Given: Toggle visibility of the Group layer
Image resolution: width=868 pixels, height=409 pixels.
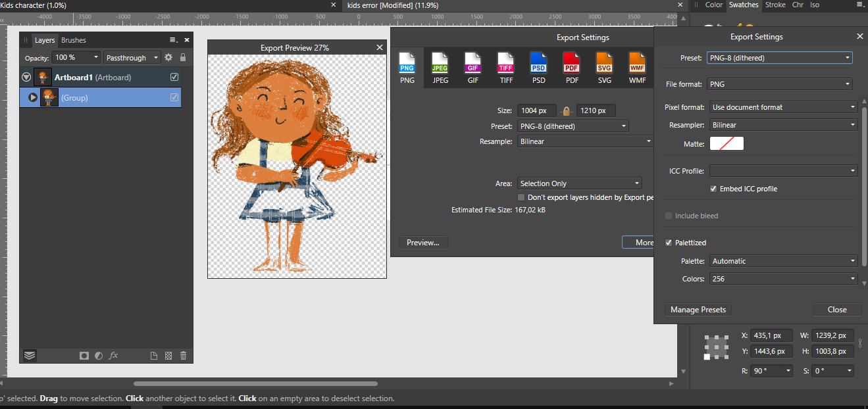Looking at the screenshot, I should coord(174,97).
